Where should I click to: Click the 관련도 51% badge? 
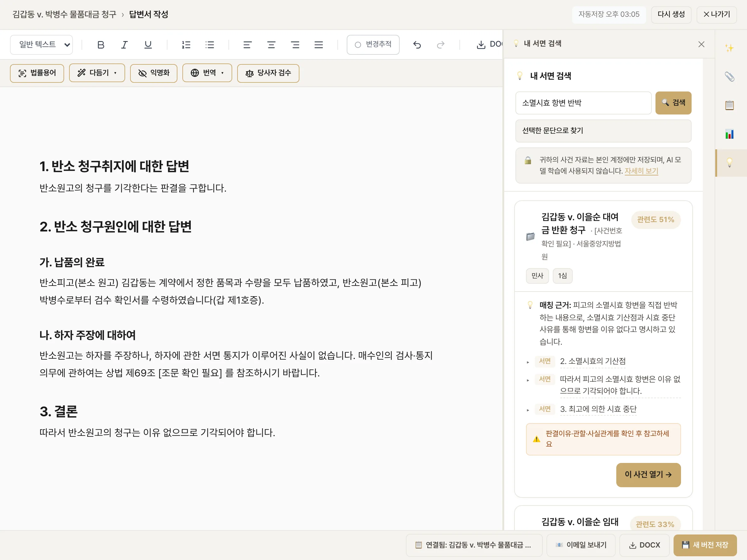pos(655,220)
